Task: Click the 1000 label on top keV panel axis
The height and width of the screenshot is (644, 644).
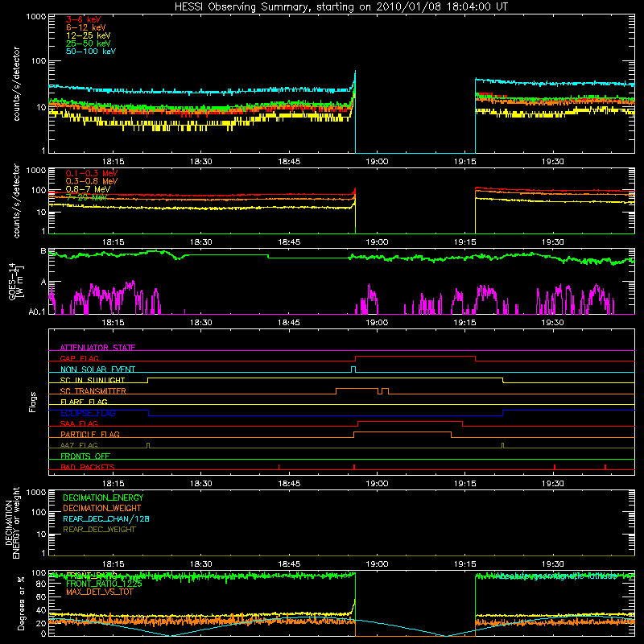Action: coord(35,17)
